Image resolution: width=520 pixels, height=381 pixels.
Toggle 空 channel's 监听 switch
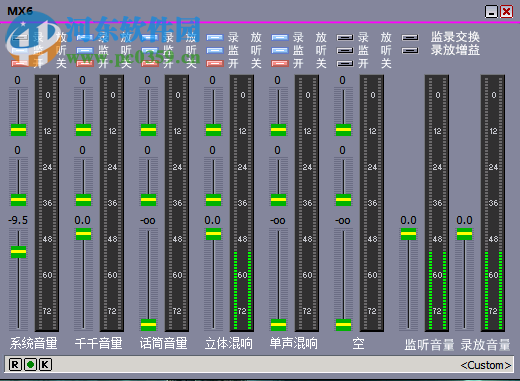pos(345,51)
